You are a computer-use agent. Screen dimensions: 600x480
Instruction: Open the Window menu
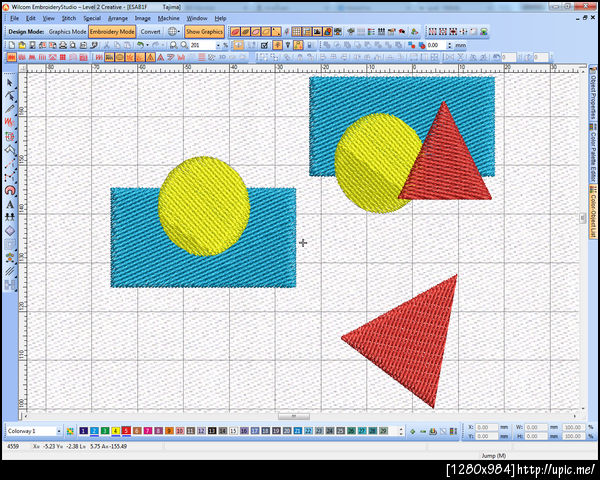pos(197,18)
